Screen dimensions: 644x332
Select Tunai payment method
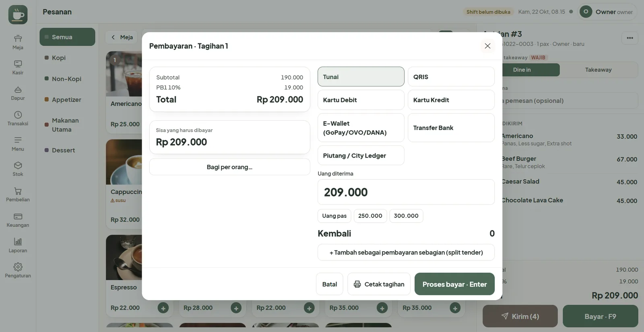click(x=361, y=77)
